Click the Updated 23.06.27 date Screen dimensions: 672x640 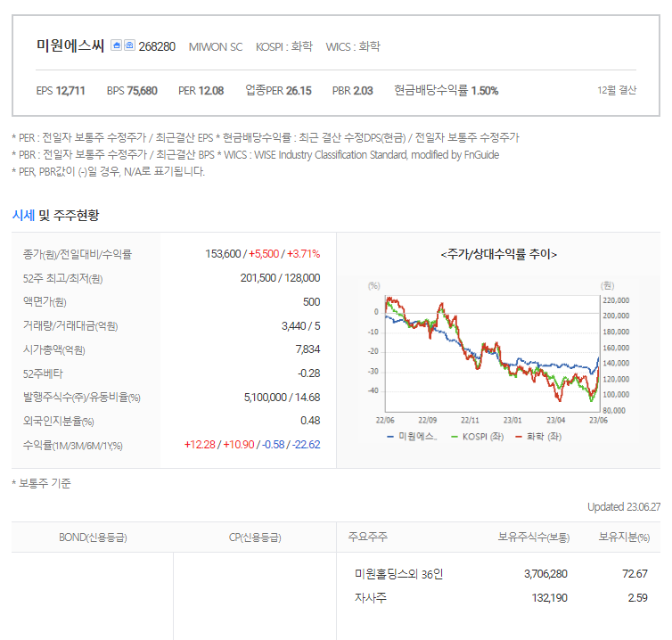click(x=624, y=506)
